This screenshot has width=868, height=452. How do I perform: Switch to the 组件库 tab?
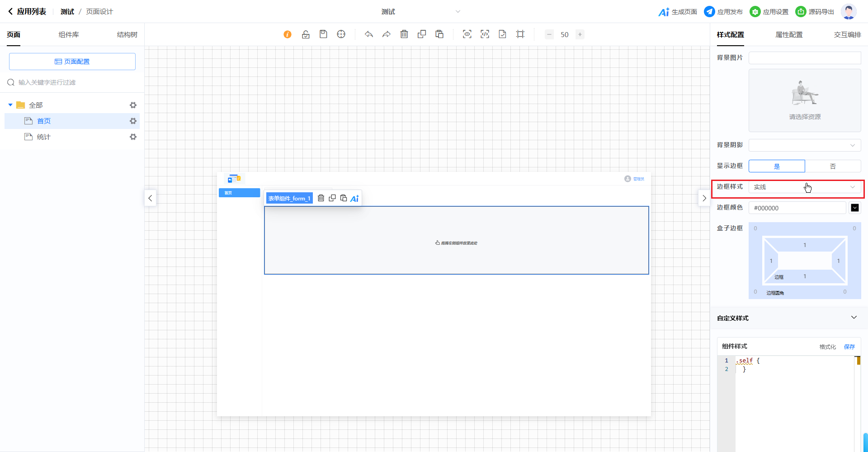69,35
